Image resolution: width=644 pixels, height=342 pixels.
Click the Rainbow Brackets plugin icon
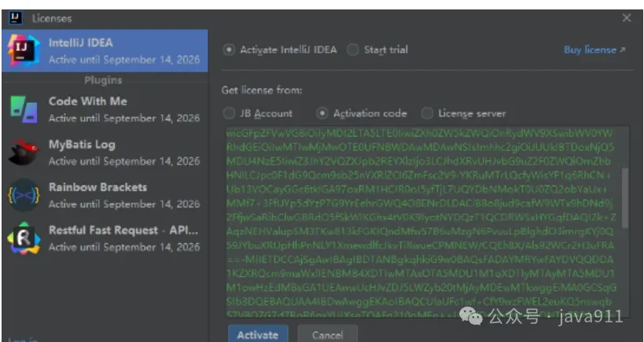tap(24, 196)
